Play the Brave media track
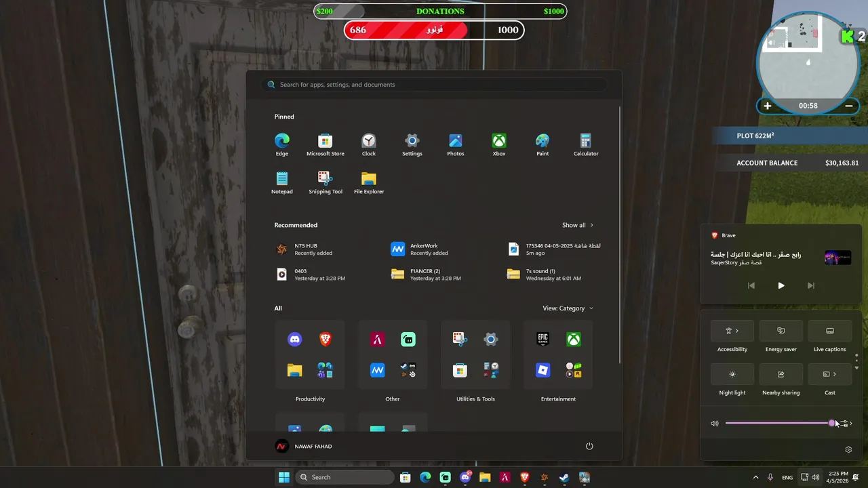The height and width of the screenshot is (488, 868). 781,285
